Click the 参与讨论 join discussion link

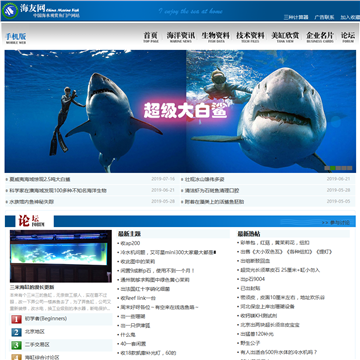point(336,223)
